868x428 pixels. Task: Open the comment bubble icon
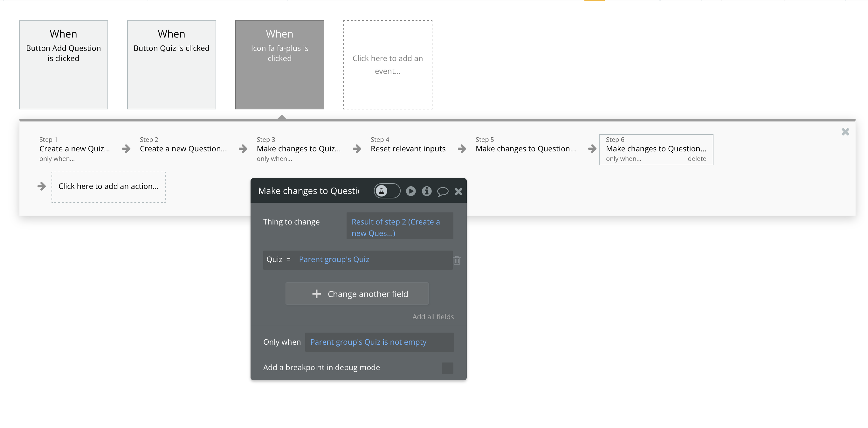pos(443,191)
